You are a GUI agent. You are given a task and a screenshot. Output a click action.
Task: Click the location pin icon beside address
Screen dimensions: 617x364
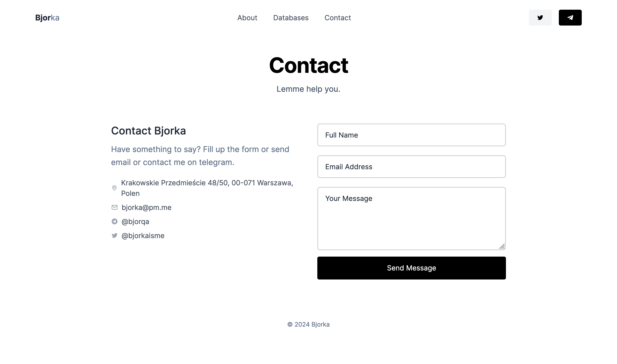coord(114,188)
